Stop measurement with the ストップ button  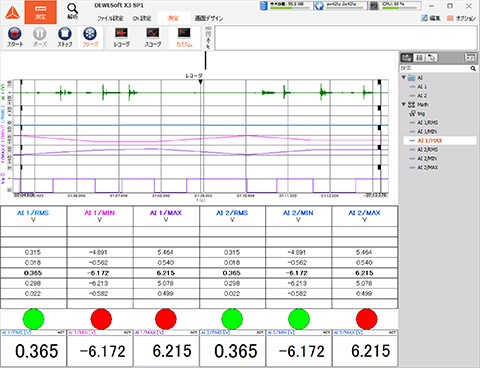tap(65, 37)
